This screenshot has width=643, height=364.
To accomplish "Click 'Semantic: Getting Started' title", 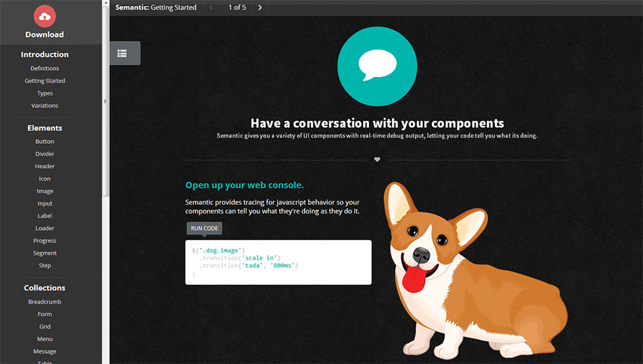I will [x=156, y=7].
